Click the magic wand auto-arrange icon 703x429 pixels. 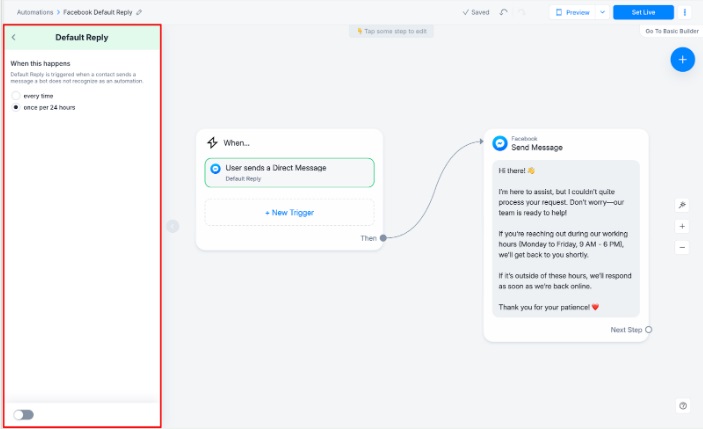pos(682,205)
